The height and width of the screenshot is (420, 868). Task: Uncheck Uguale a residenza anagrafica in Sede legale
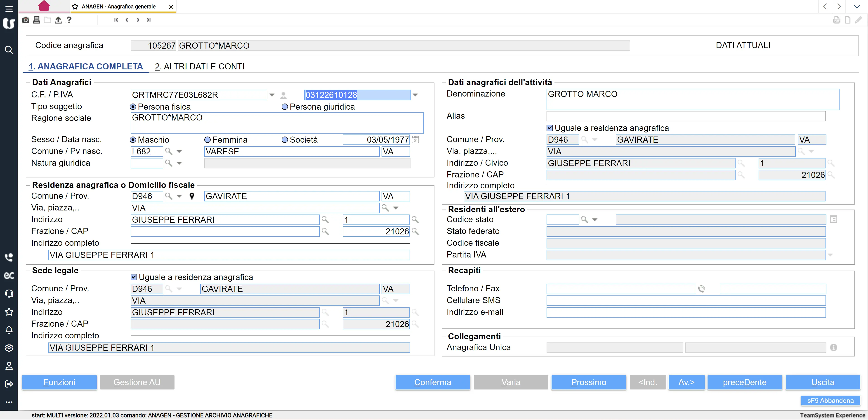(134, 277)
